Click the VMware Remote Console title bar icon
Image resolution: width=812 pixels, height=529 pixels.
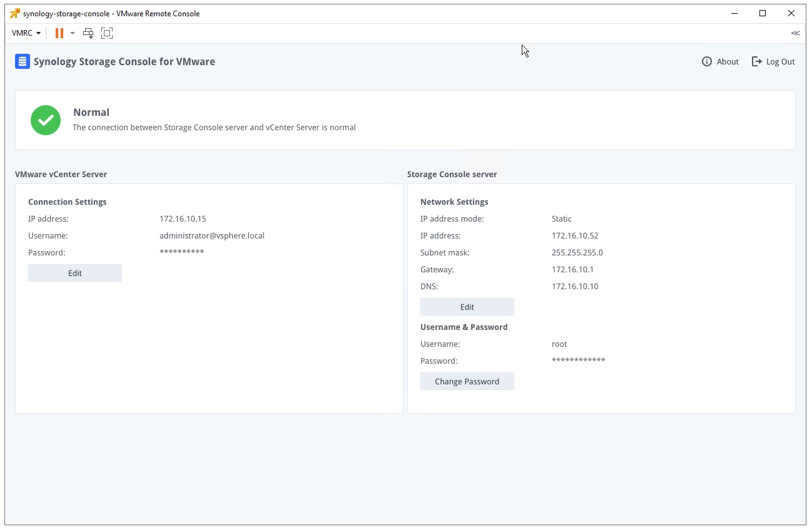point(15,13)
